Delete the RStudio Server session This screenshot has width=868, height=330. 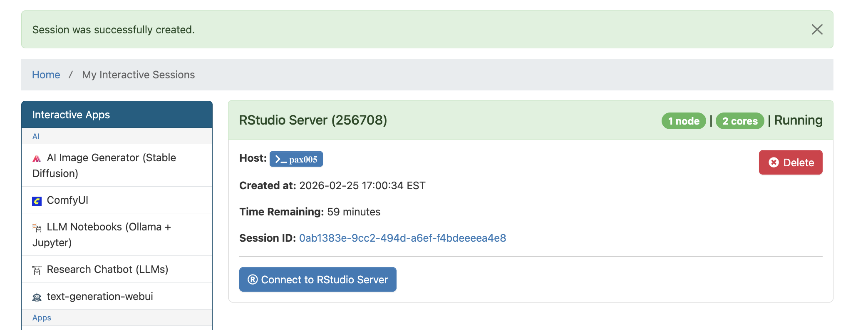(x=790, y=162)
